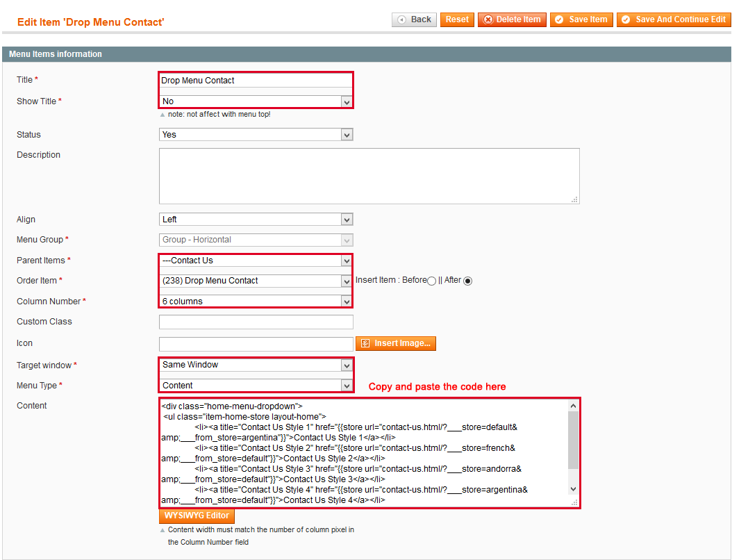
Task: Click the Content textarea resize handle
Action: pyautogui.click(x=574, y=502)
